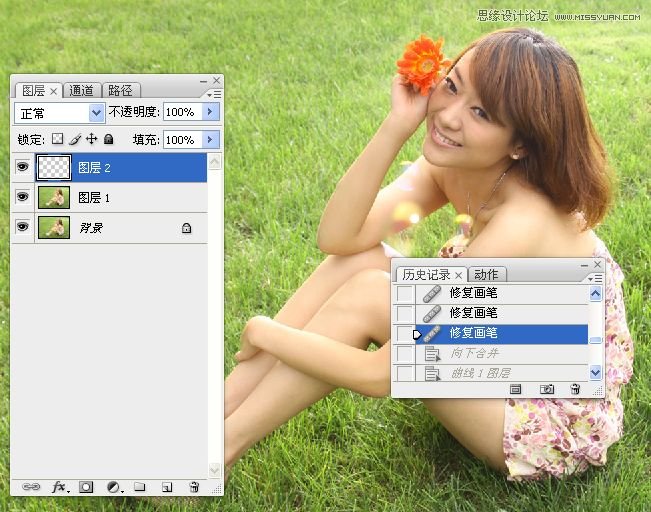Click the create new layer icon
This screenshot has width=651, height=512.
(167, 487)
